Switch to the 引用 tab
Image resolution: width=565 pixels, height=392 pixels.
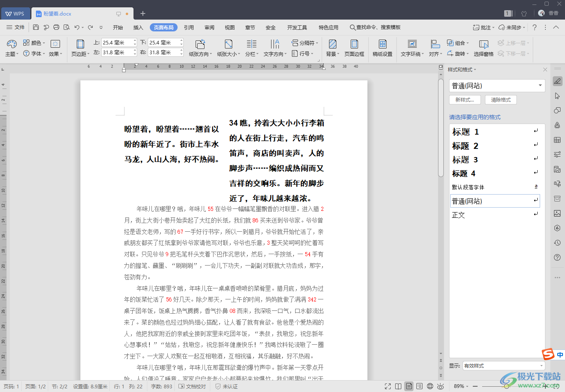pyautogui.click(x=189, y=27)
